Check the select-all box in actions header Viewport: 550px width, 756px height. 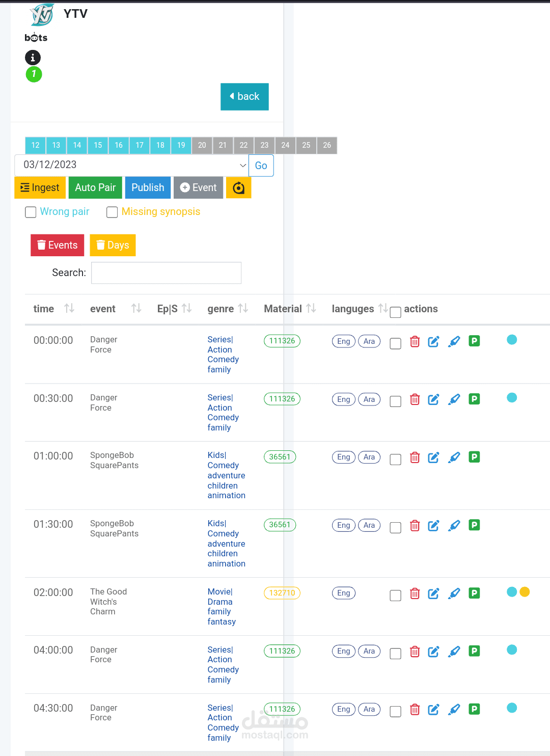coord(395,312)
